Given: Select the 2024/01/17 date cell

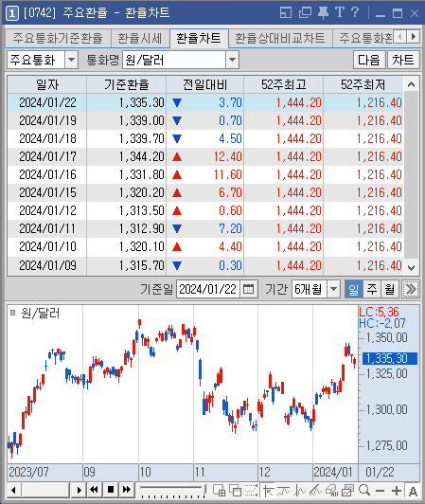Looking at the screenshot, I should [x=47, y=156].
